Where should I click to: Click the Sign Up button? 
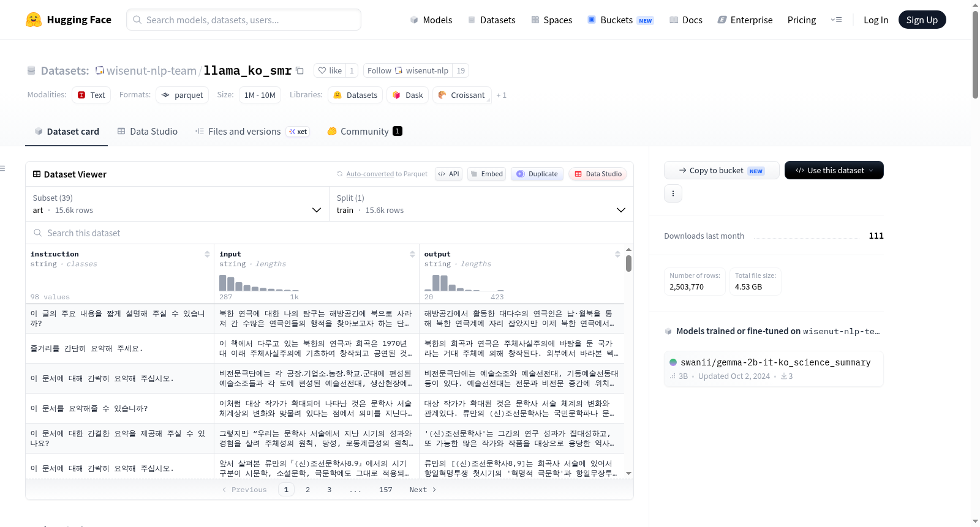pos(922,20)
